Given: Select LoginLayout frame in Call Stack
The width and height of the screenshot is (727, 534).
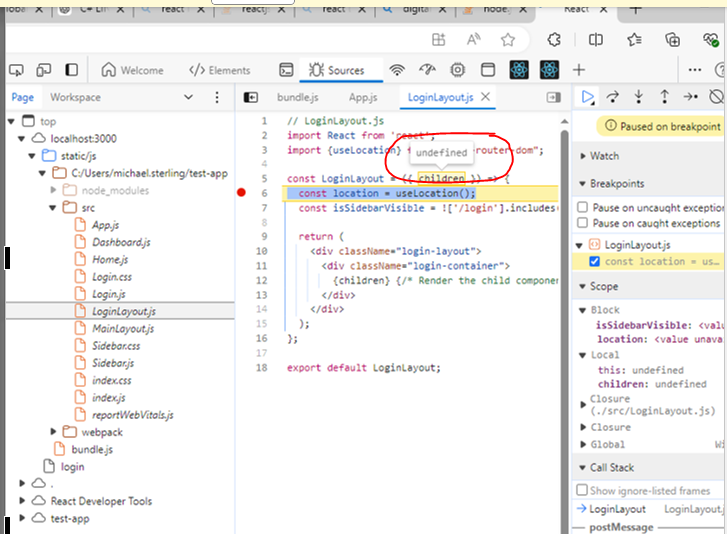Looking at the screenshot, I should click(618, 509).
